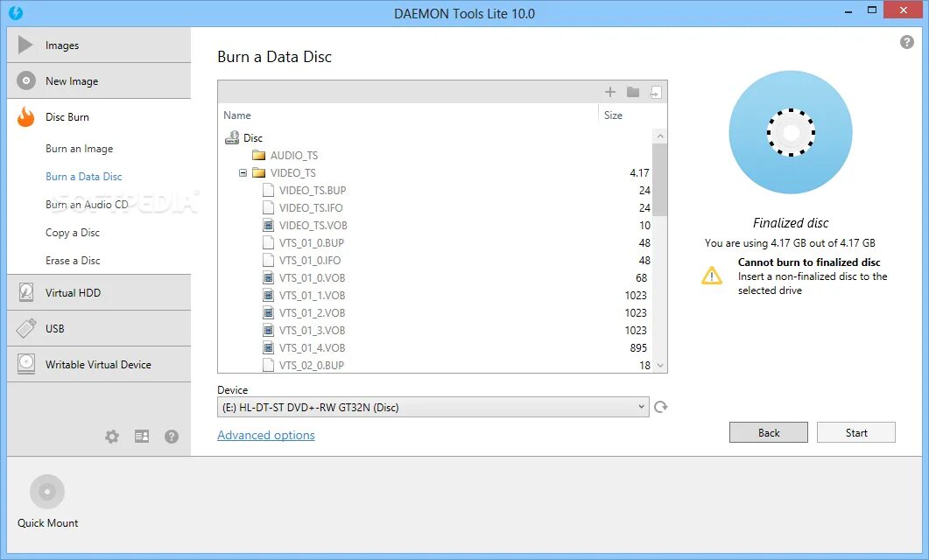Click file list scrollbar down arrow
Image resolution: width=929 pixels, height=560 pixels.
660,365
